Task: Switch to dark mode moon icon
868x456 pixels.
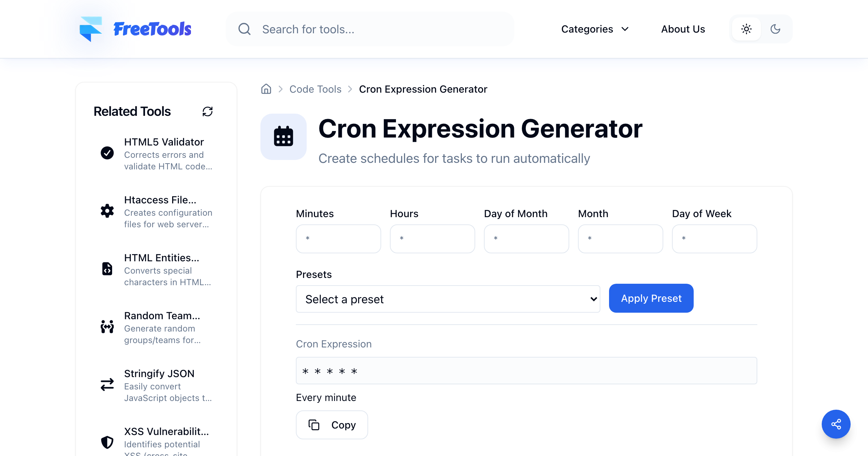Action: pyautogui.click(x=775, y=29)
